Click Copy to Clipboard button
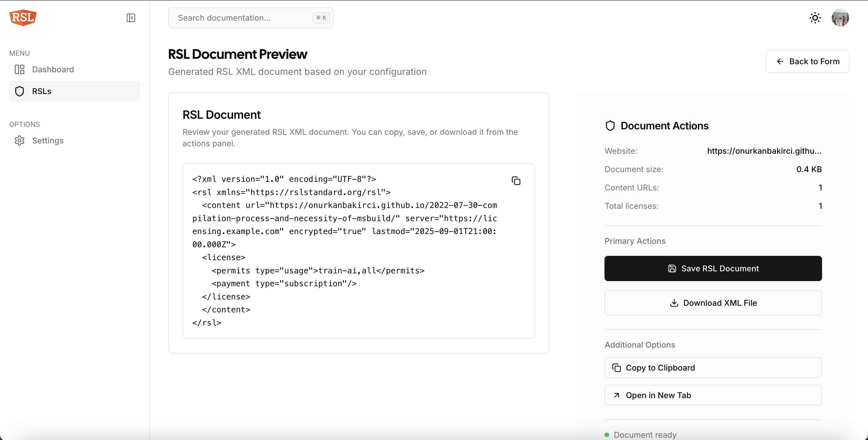Screen dimensions: 868x440 pyautogui.click(x=713, y=368)
